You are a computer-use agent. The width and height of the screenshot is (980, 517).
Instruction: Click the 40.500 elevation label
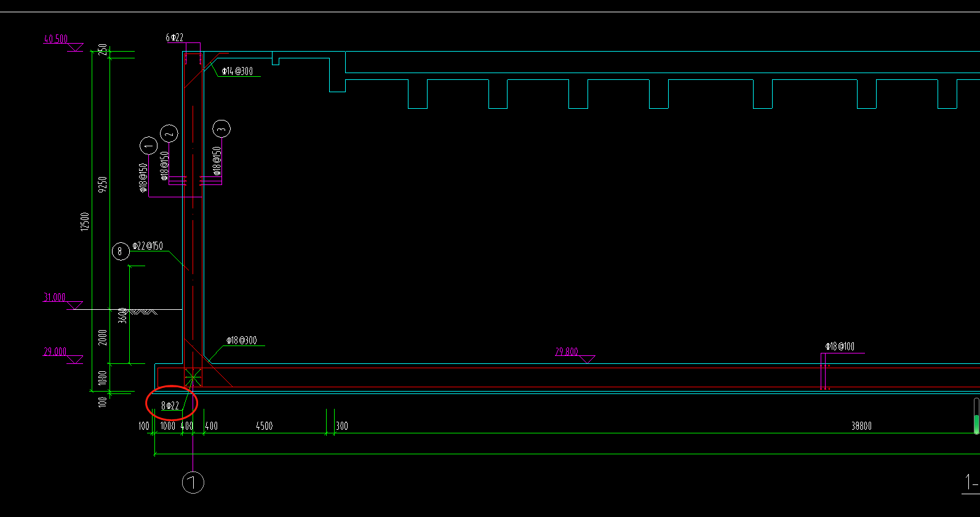coord(56,39)
